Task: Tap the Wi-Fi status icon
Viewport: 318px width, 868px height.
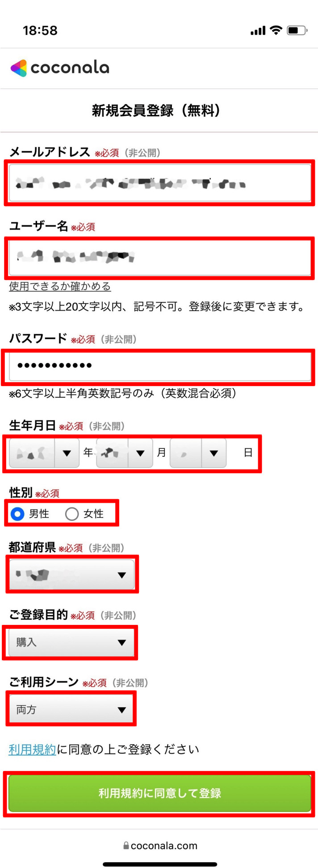Action: tap(276, 30)
